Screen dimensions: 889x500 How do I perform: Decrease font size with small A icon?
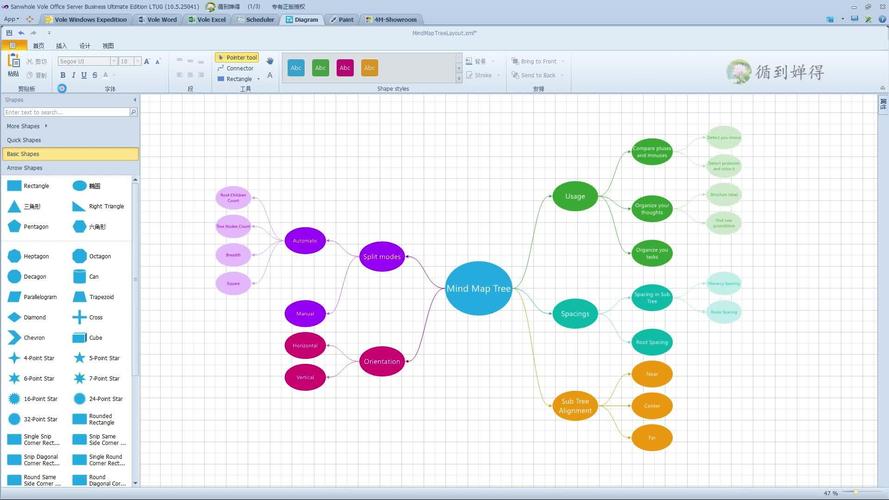[158, 61]
